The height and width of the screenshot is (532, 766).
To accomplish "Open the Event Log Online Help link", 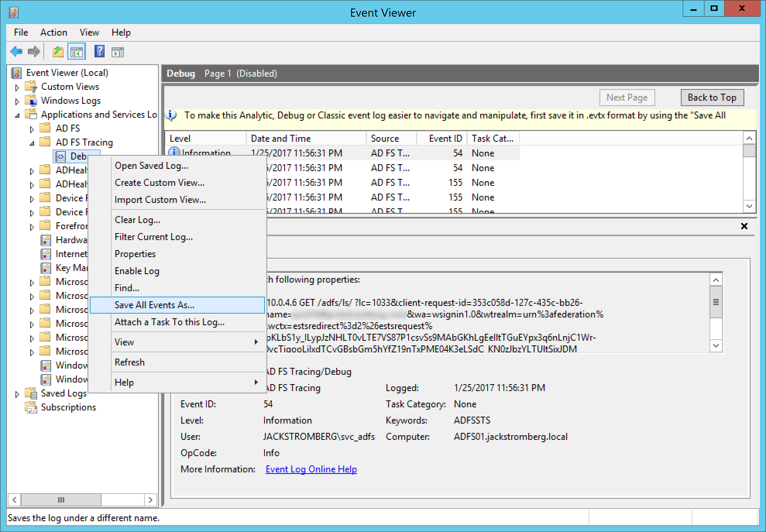I will click(311, 469).
